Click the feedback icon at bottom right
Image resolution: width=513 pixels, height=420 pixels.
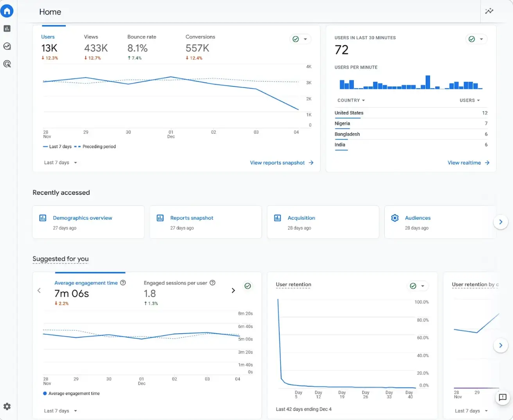[502, 398]
